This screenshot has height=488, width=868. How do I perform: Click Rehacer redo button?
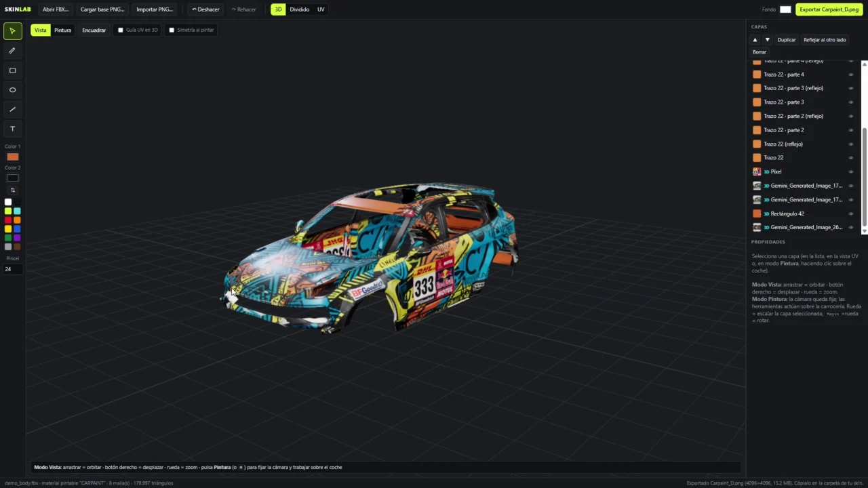click(x=243, y=9)
